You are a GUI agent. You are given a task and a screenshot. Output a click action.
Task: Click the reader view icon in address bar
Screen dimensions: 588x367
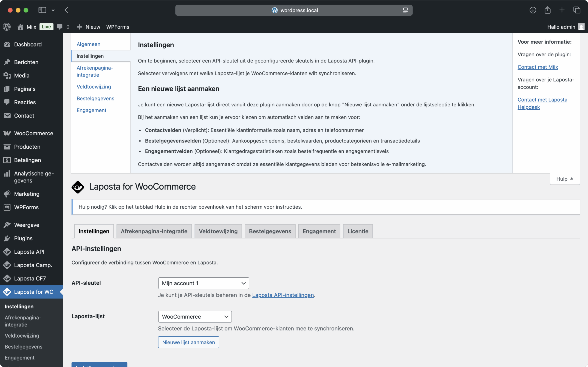(x=405, y=10)
